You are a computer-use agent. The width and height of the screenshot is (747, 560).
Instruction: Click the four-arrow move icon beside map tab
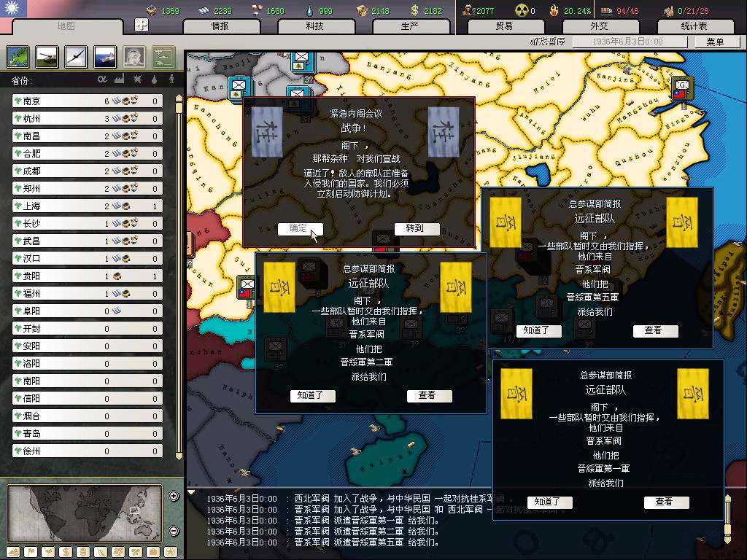[x=142, y=25]
